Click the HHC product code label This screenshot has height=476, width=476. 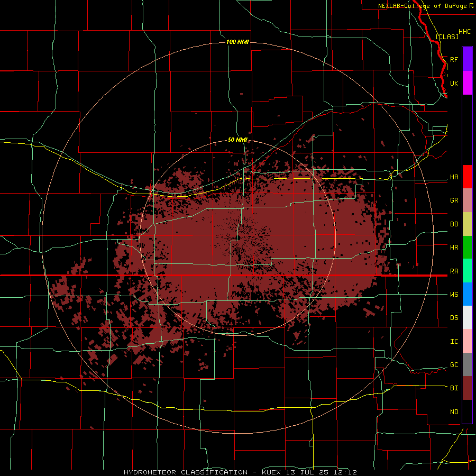(x=464, y=32)
